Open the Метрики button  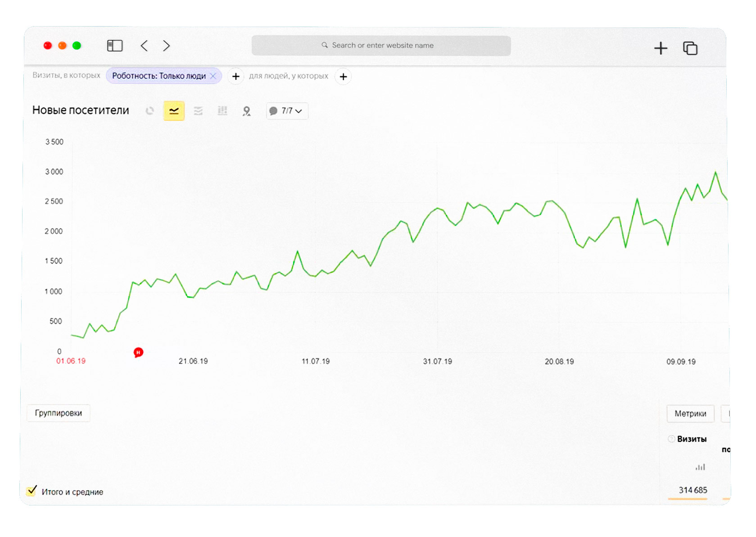click(x=690, y=414)
